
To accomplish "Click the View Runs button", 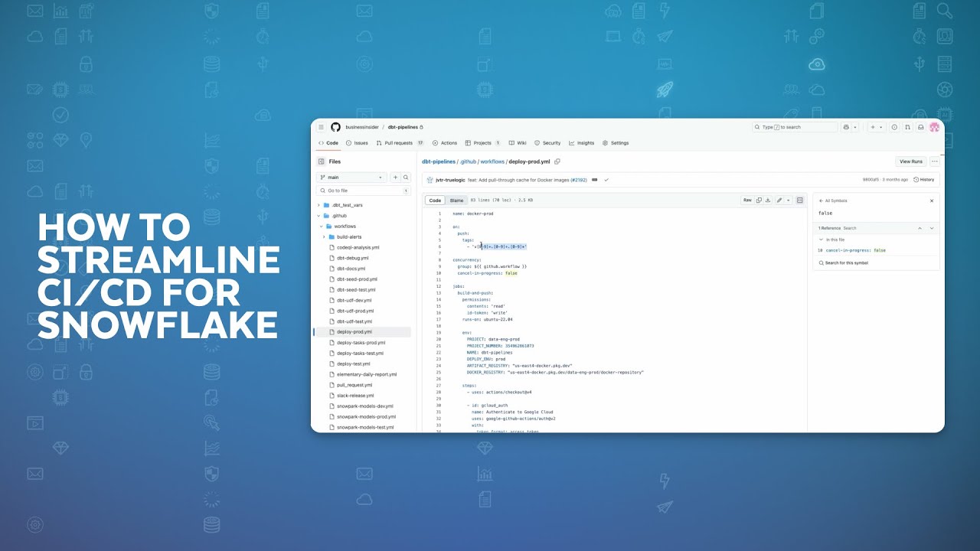I will click(911, 161).
